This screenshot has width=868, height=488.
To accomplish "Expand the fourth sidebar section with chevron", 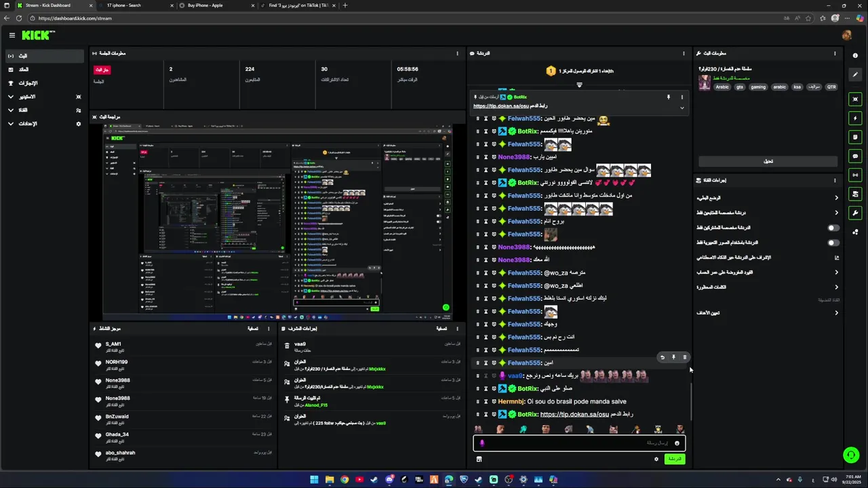I will pos(10,97).
